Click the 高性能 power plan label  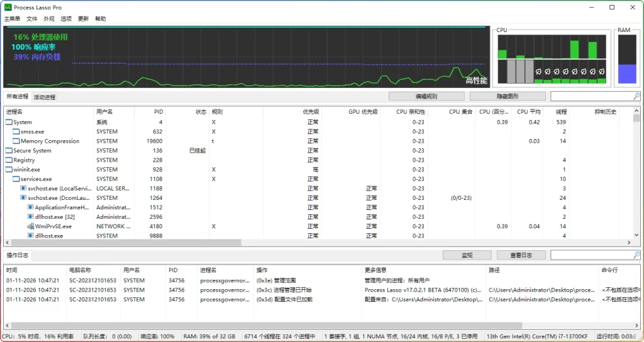click(477, 80)
